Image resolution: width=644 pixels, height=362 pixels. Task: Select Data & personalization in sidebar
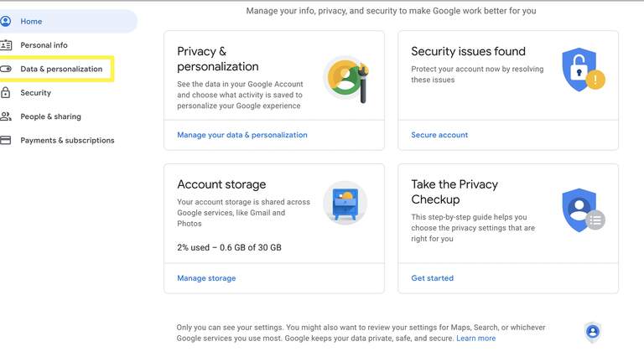tap(61, 69)
